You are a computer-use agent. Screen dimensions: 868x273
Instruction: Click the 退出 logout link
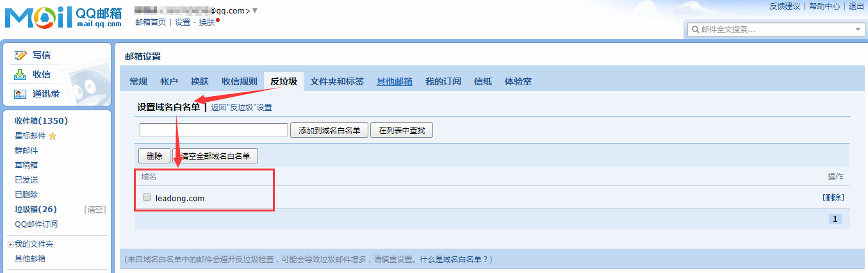[x=856, y=6]
